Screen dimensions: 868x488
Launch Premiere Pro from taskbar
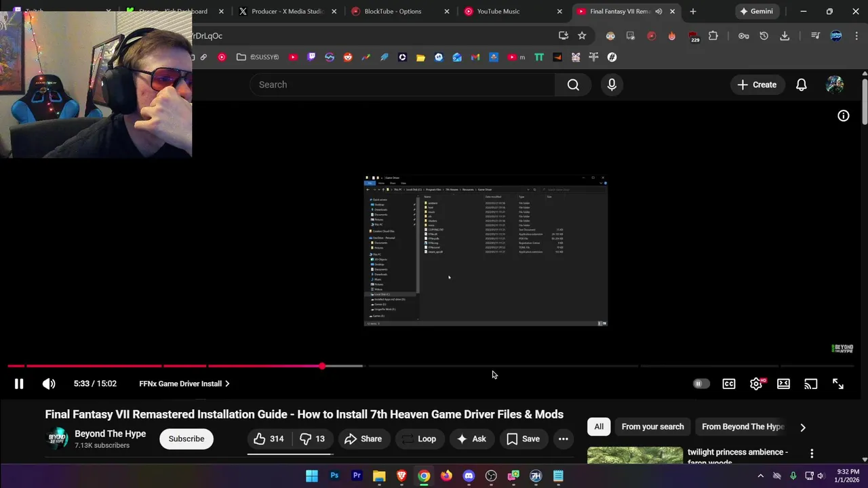tap(357, 476)
